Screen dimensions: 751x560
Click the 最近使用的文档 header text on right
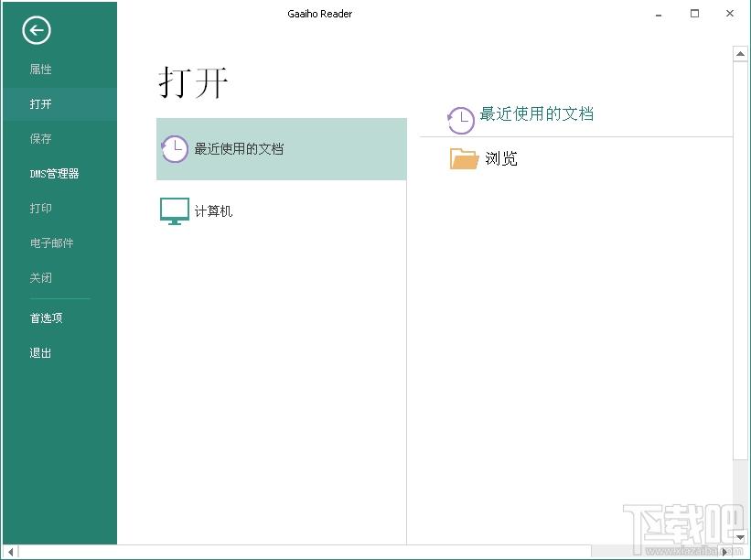pos(536,114)
